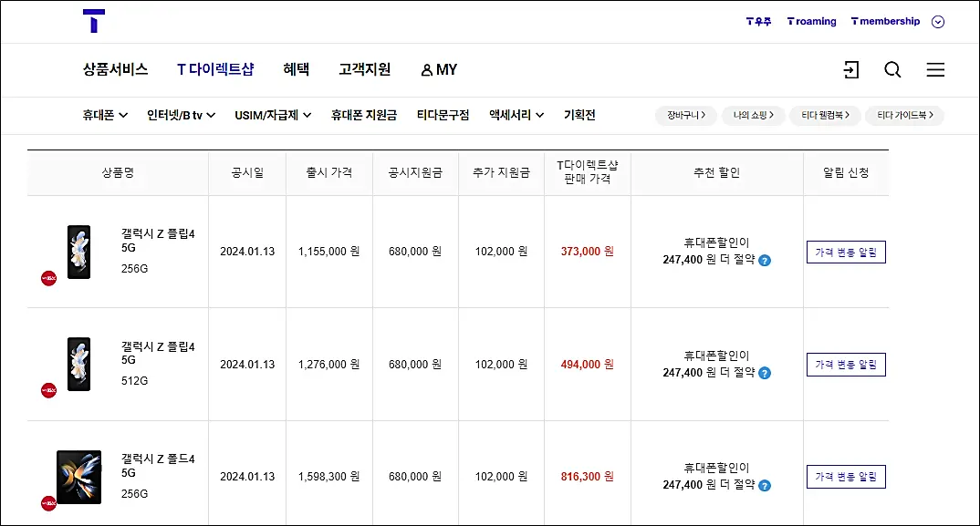The height and width of the screenshot is (526, 980).
Task: Expand the 인터넷/B tv dropdown
Action: tap(178, 115)
